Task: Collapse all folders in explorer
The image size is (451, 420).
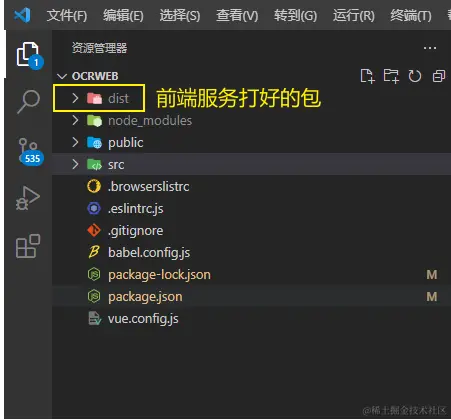Action: coord(439,76)
